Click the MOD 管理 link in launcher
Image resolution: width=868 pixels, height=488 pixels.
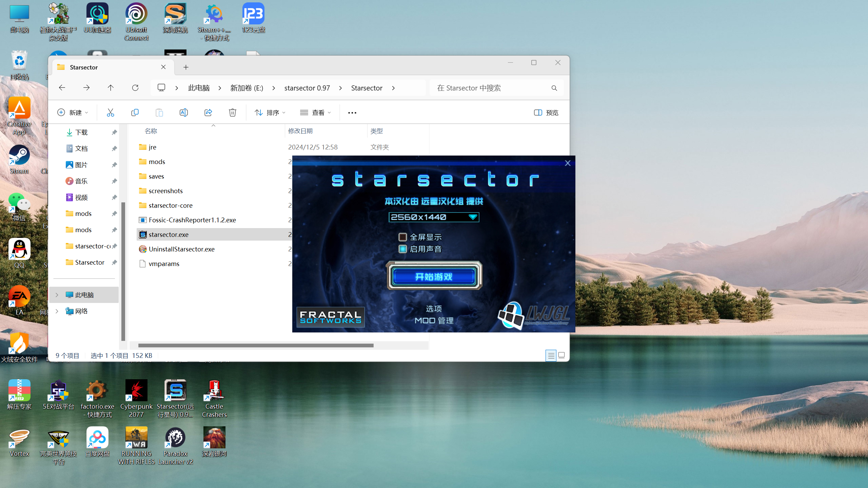tap(434, 321)
